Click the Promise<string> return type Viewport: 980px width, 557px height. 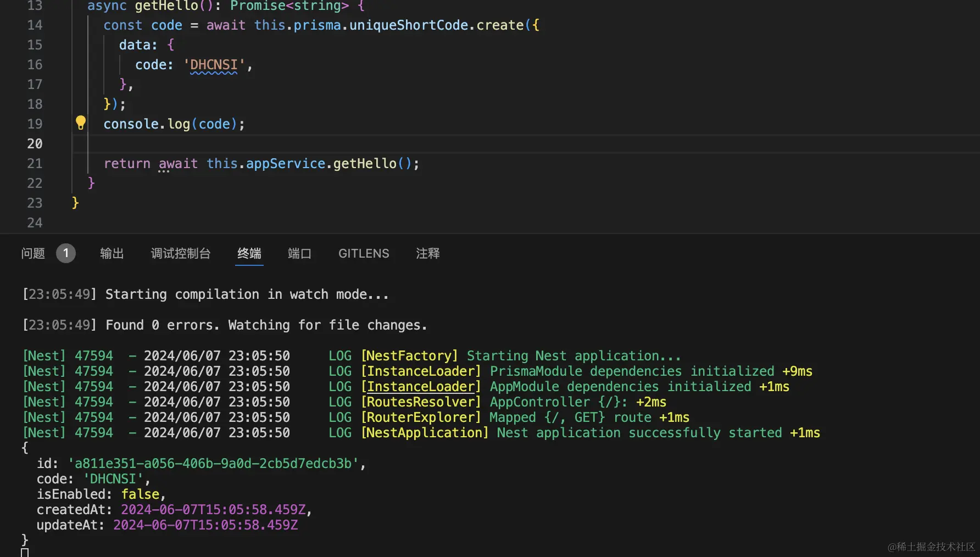pyautogui.click(x=289, y=6)
